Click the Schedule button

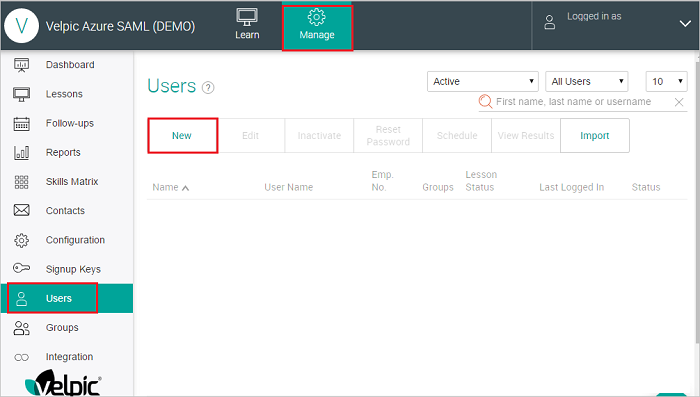tap(457, 136)
